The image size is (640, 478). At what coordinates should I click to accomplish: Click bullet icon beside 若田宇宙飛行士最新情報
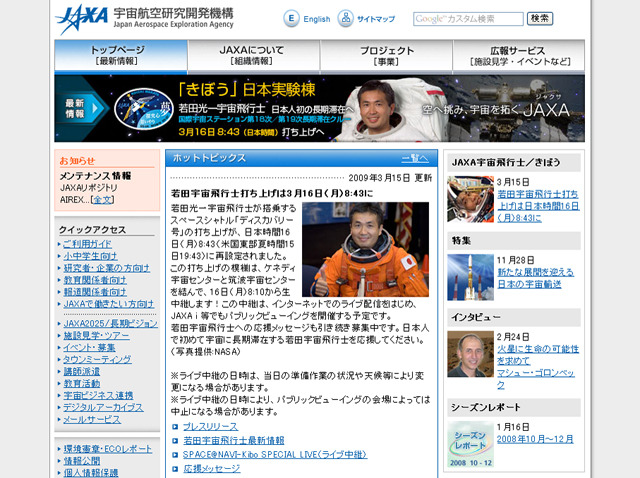pyautogui.click(x=175, y=441)
